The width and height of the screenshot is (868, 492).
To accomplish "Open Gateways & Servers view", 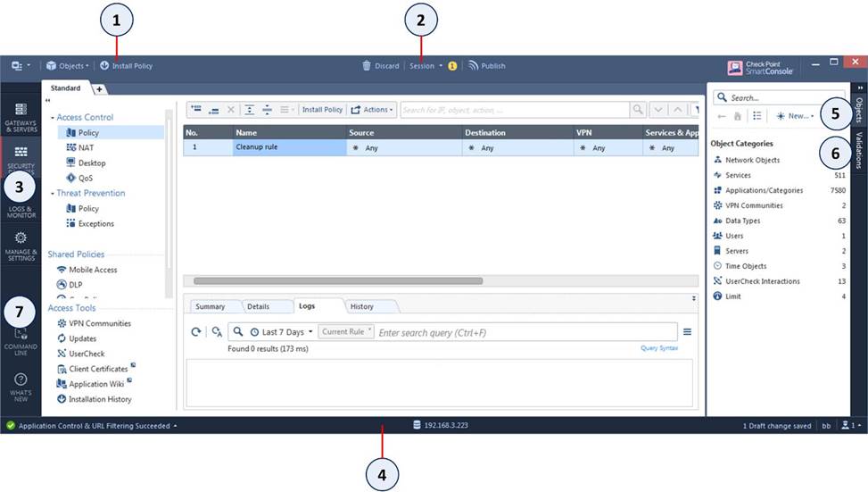I will pos(21,114).
